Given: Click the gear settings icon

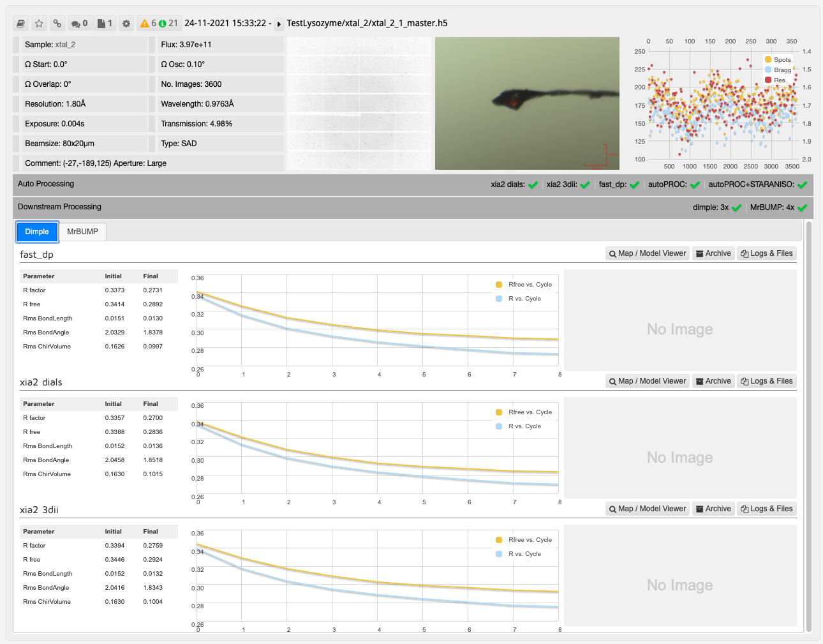Looking at the screenshot, I should (126, 24).
